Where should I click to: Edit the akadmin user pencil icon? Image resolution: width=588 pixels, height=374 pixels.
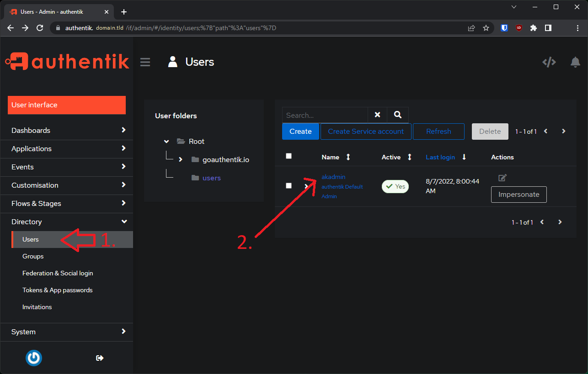coord(502,178)
